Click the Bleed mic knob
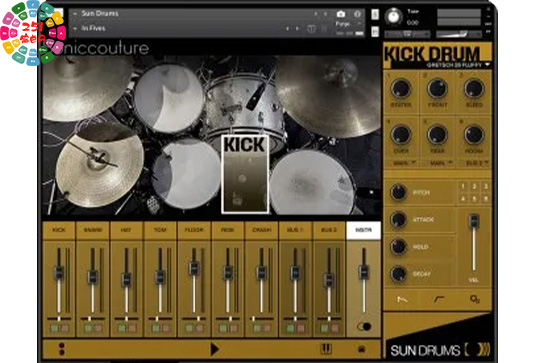This screenshot has height=363, width=535. tap(474, 89)
